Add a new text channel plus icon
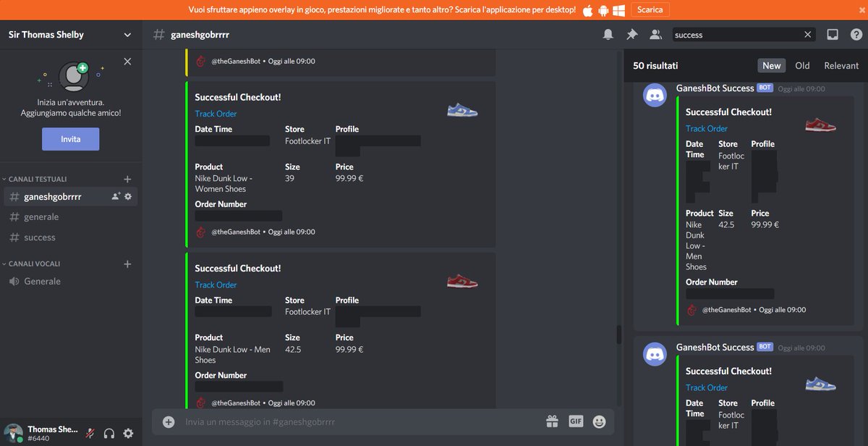 pos(127,179)
